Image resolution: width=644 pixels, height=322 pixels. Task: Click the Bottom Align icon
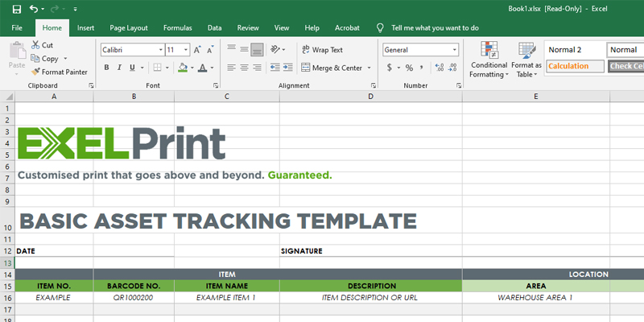click(x=257, y=50)
